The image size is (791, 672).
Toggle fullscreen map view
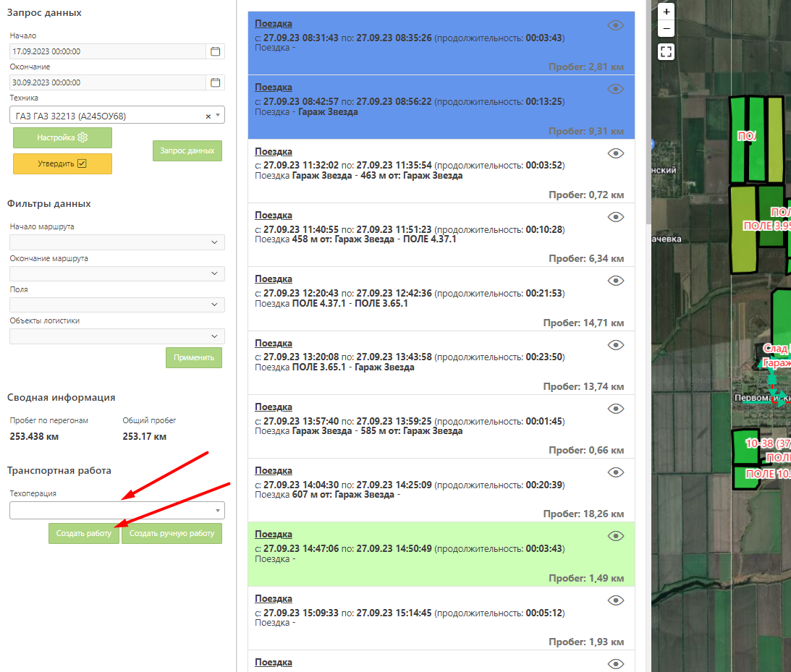[667, 51]
